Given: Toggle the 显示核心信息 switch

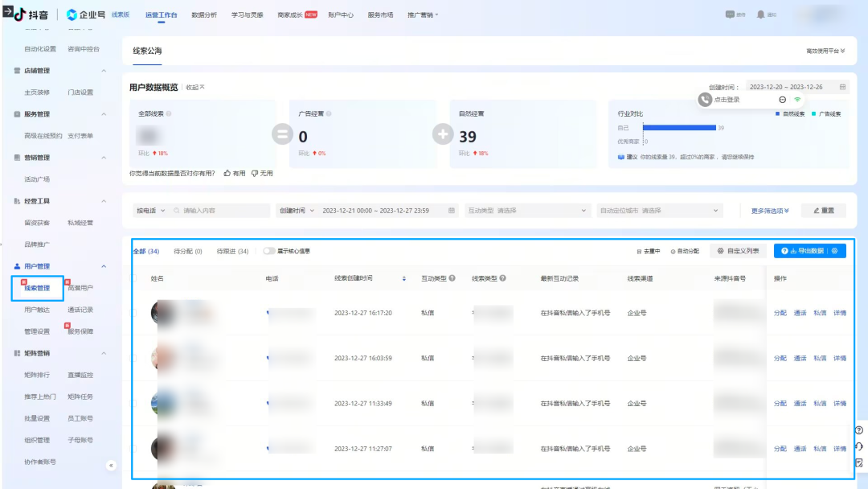Looking at the screenshot, I should (268, 251).
